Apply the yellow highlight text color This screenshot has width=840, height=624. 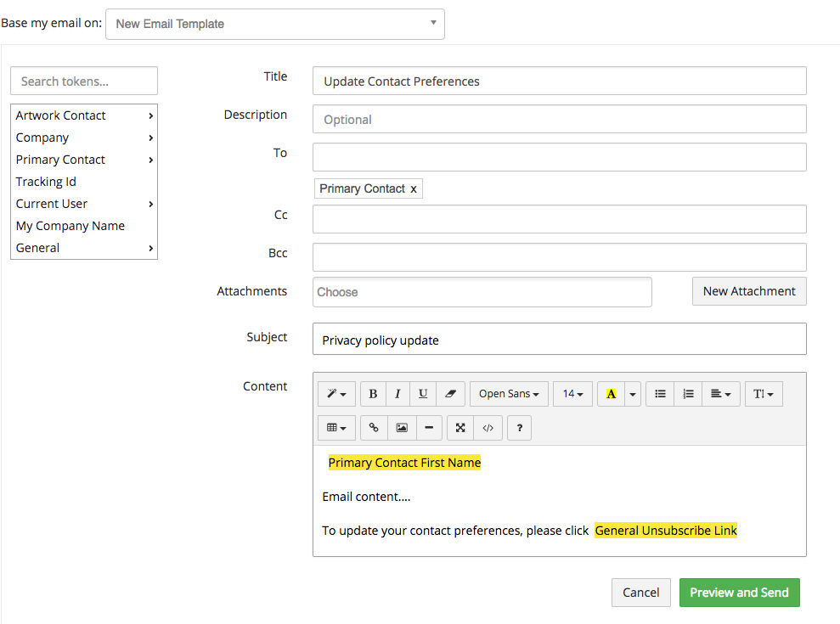coord(611,394)
